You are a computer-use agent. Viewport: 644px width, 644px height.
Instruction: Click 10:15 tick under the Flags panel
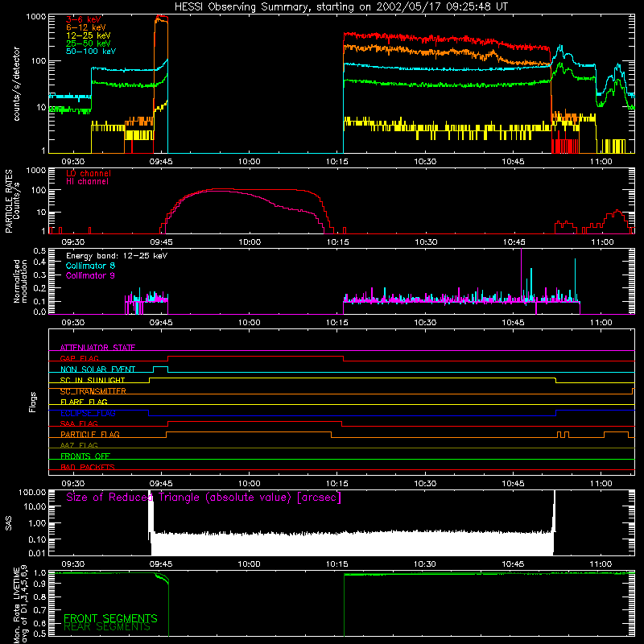[x=337, y=484]
